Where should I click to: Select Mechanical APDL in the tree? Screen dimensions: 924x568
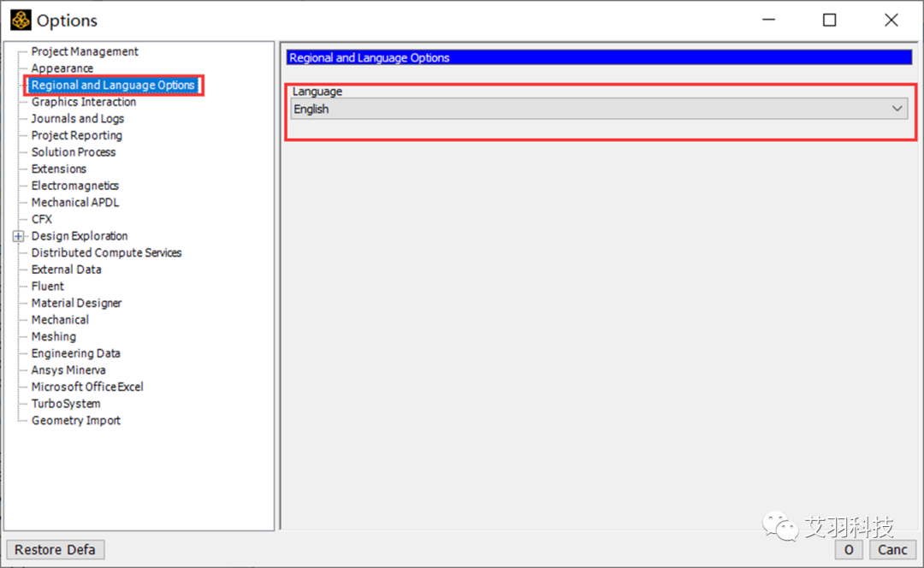[x=75, y=203]
